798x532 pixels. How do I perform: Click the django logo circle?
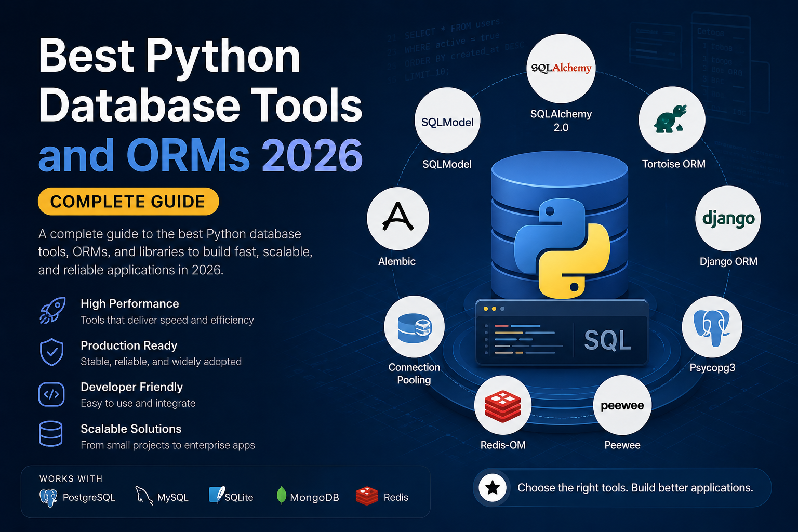(728, 219)
